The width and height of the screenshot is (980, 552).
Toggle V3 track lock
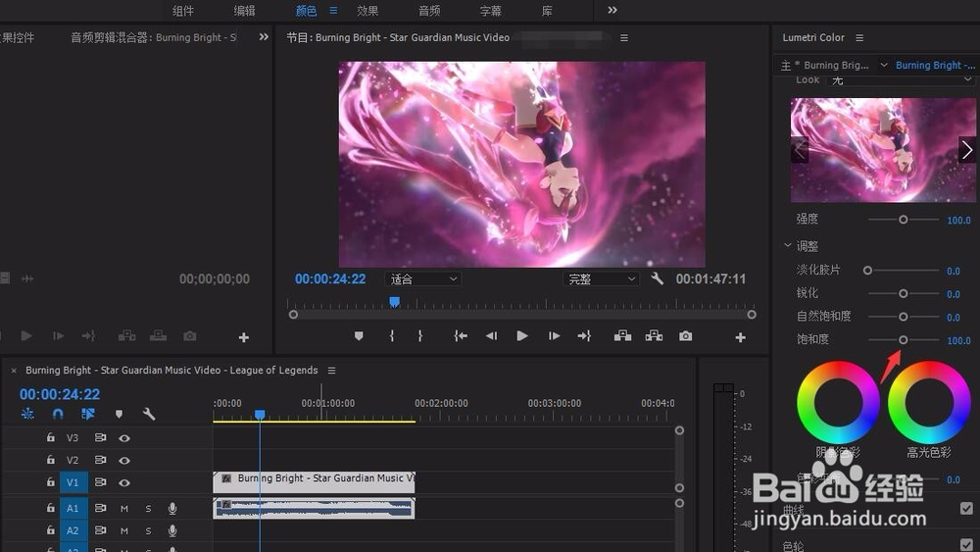click(x=51, y=437)
